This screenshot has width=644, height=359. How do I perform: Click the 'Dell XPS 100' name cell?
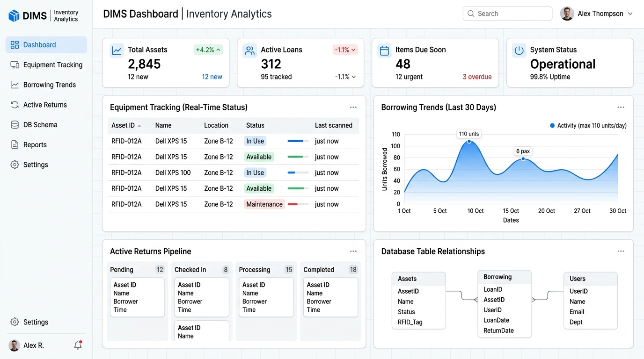(173, 173)
